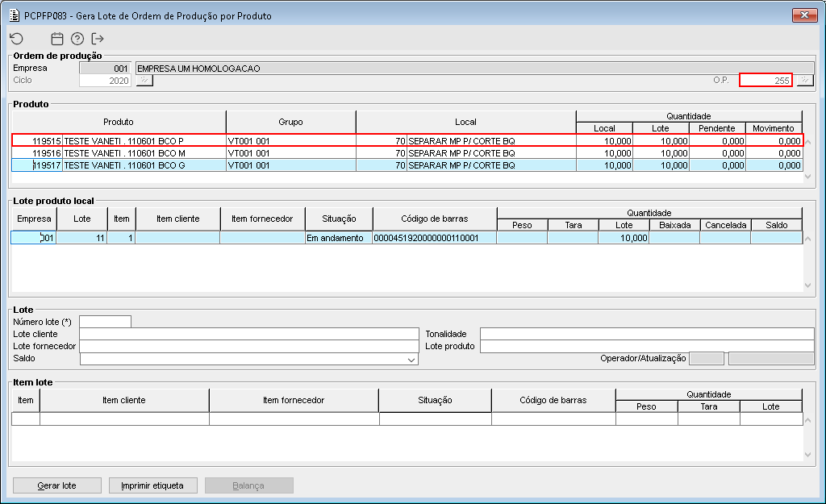Close the PCPFP083 window
The image size is (826, 504).
pos(804,15)
